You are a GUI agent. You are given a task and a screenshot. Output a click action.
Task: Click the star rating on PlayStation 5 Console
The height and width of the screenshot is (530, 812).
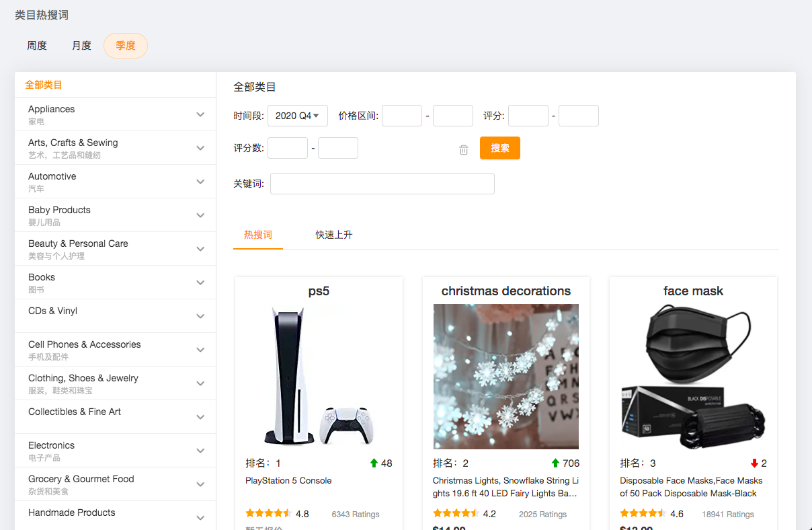point(268,514)
